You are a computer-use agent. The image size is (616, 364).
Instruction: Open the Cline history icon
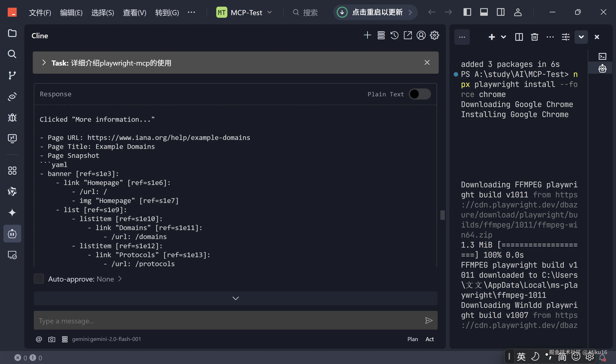tap(394, 35)
